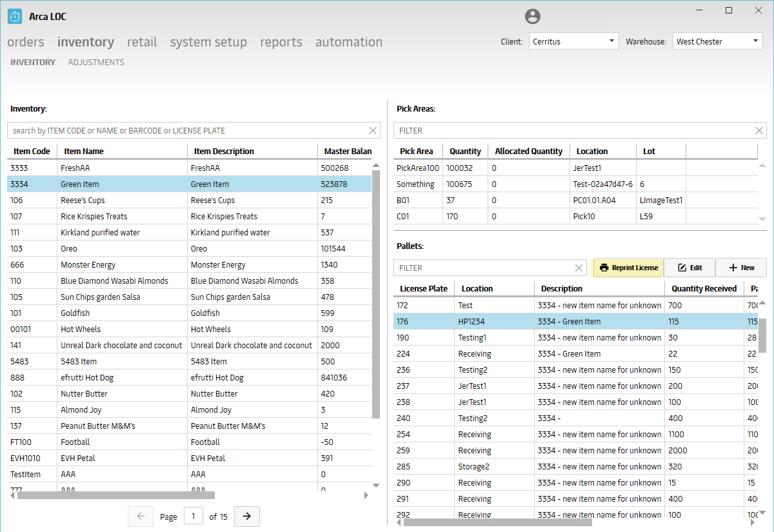Click the New pallet button
774x532 pixels.
click(x=741, y=268)
